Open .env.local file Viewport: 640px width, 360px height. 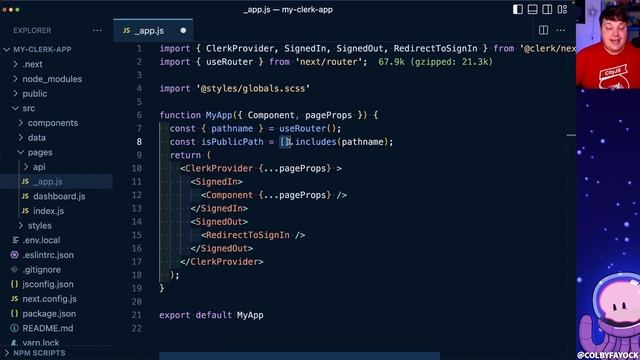coord(41,240)
